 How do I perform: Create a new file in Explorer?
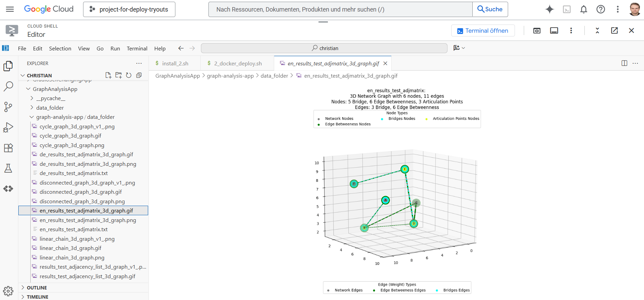[108, 75]
